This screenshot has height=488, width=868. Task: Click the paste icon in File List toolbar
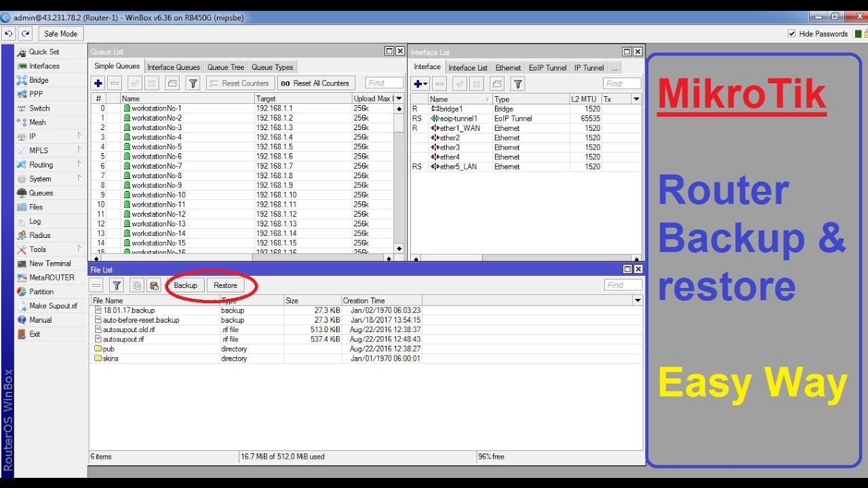(x=154, y=285)
